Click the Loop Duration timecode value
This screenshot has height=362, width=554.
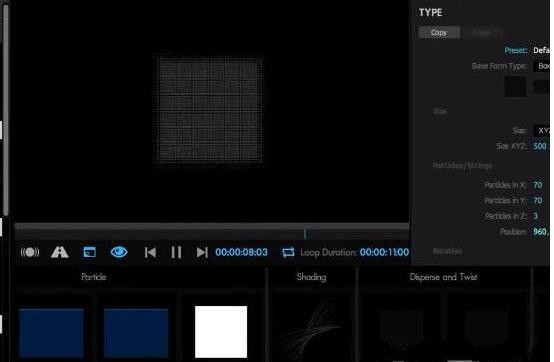pos(384,252)
